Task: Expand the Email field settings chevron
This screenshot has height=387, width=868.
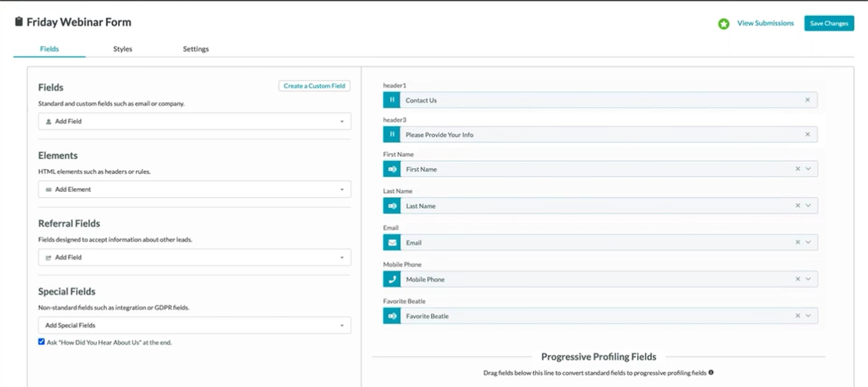Action: 808,243
